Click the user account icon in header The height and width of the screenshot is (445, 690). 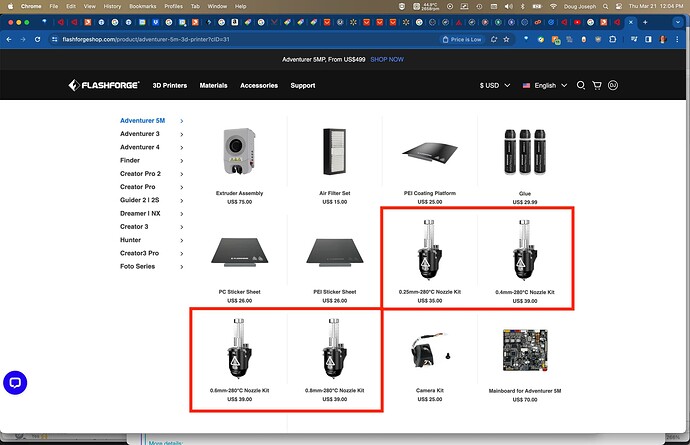(614, 86)
